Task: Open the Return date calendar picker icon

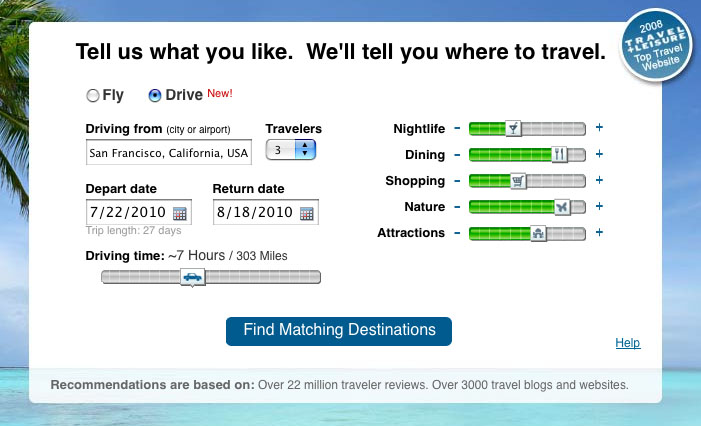Action: coord(307,213)
